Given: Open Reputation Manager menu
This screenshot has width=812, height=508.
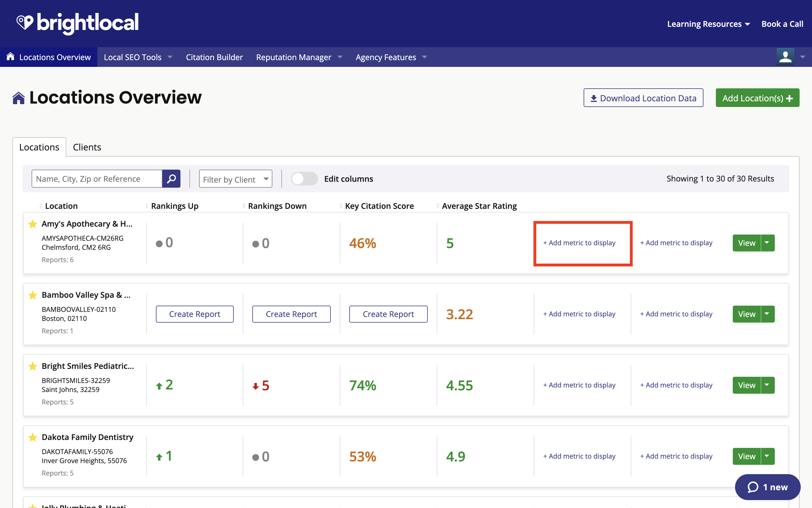Looking at the screenshot, I should (299, 57).
